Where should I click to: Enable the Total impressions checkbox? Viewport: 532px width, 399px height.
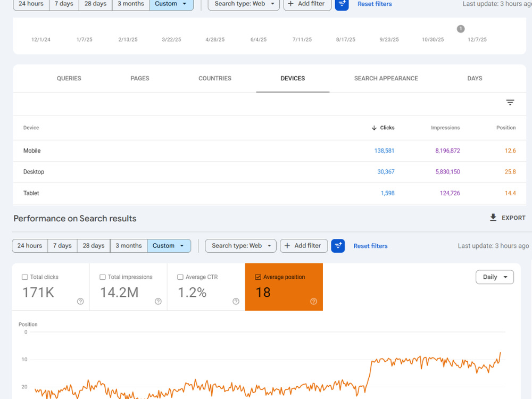[103, 277]
